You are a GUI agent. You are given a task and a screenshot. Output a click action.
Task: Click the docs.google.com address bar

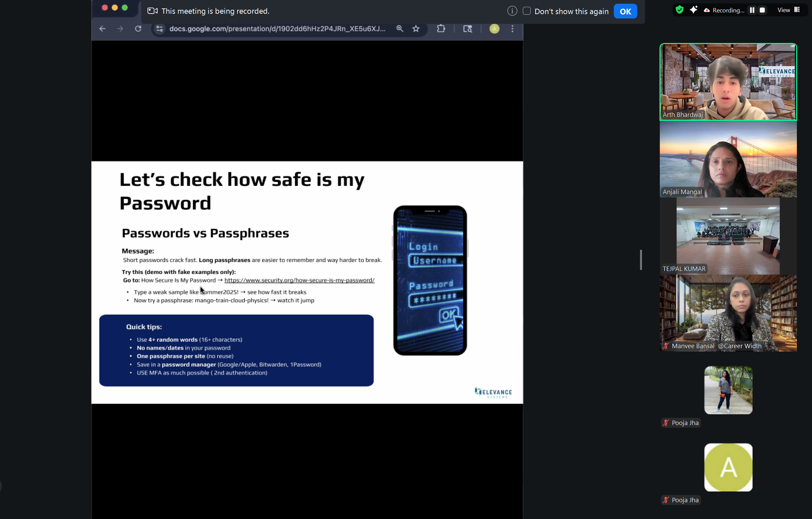point(276,29)
